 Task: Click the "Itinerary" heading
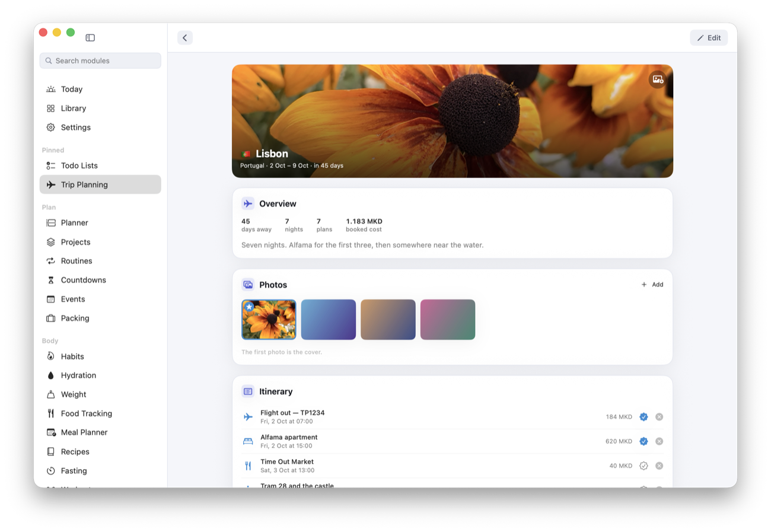point(276,391)
